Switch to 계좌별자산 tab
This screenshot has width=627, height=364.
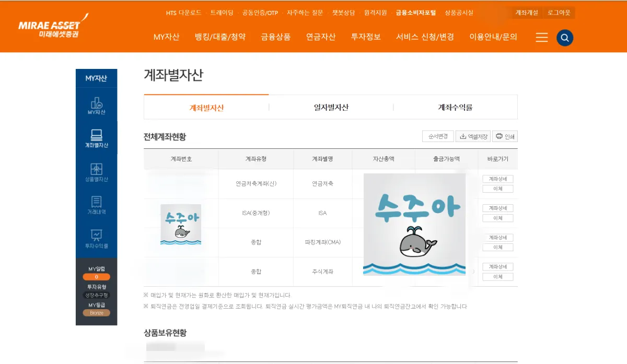point(206,108)
